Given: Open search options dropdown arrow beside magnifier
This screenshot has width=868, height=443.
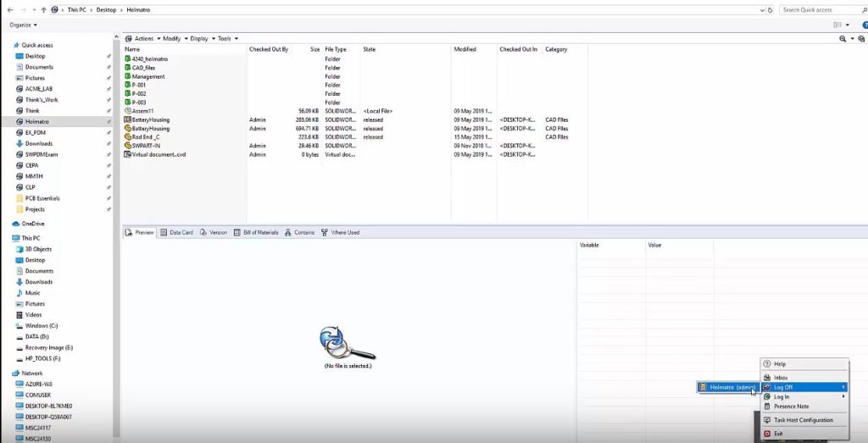Looking at the screenshot, I should point(853,39).
